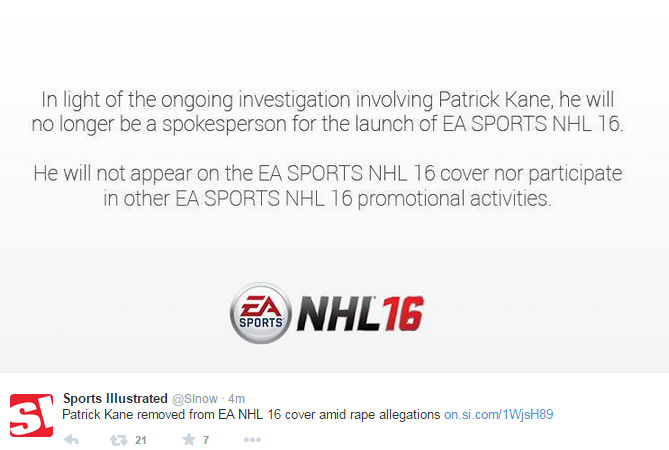View the 7 favorites count
The image size is (669, 450).
coord(206,440)
